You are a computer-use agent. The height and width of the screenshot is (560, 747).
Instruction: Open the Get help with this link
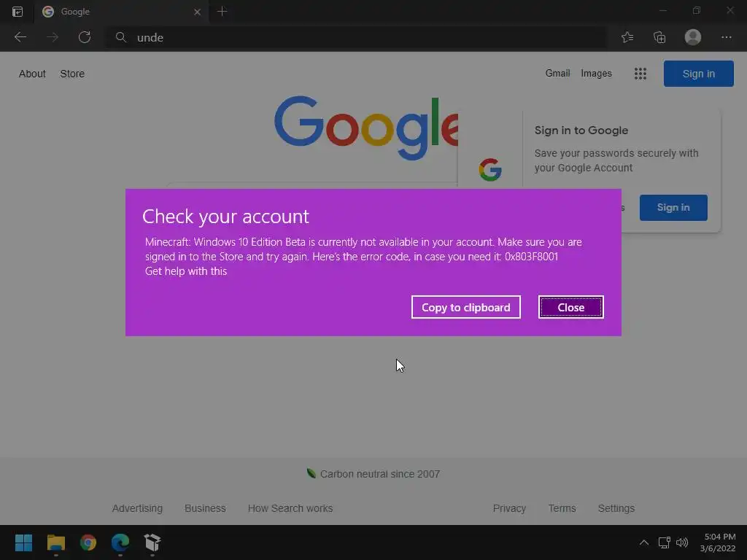click(x=186, y=271)
